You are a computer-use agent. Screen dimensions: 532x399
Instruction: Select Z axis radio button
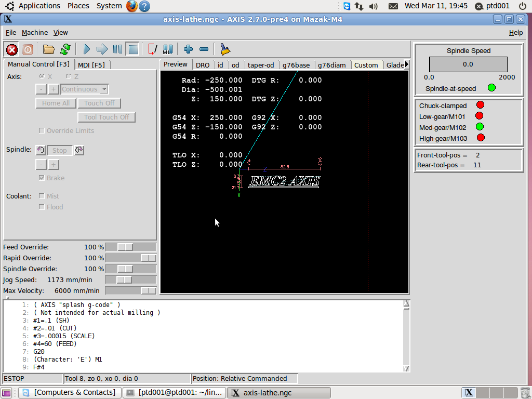(69, 76)
